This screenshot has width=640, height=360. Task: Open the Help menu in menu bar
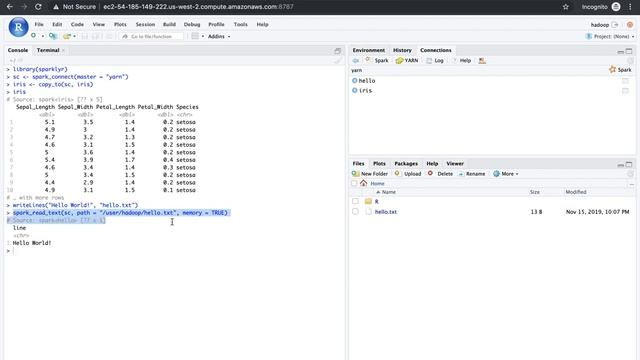262,24
